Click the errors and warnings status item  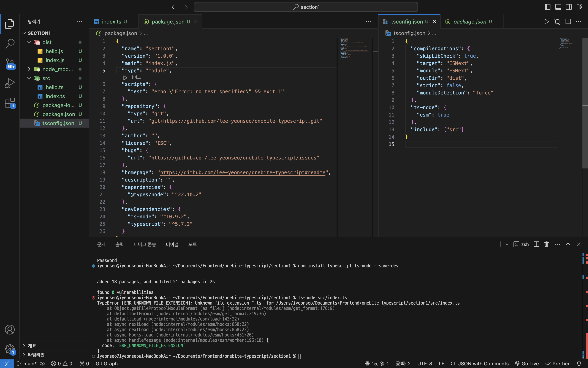pyautogui.click(x=62, y=364)
